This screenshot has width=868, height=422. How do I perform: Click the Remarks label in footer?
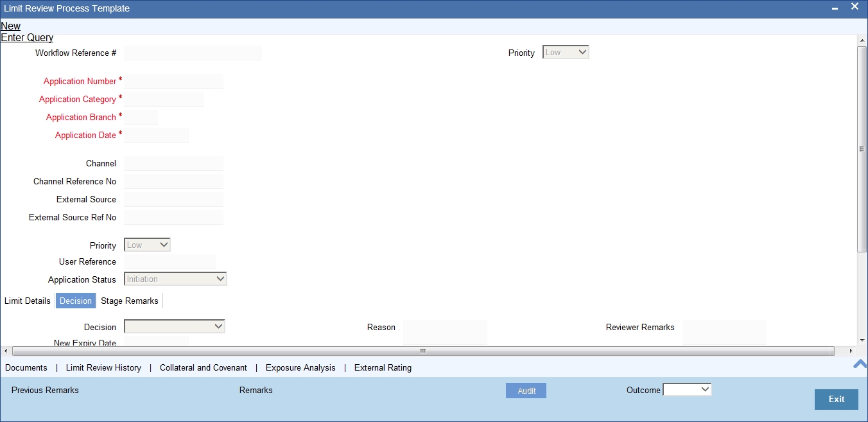tap(256, 390)
